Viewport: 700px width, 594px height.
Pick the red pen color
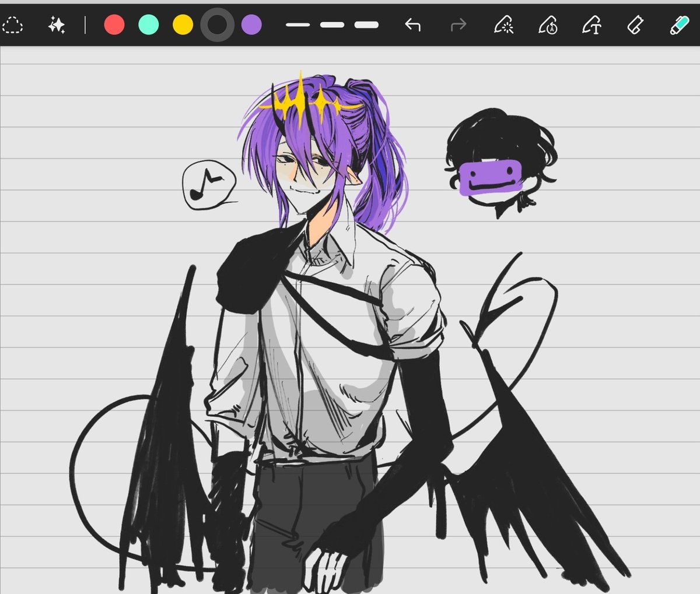(114, 25)
